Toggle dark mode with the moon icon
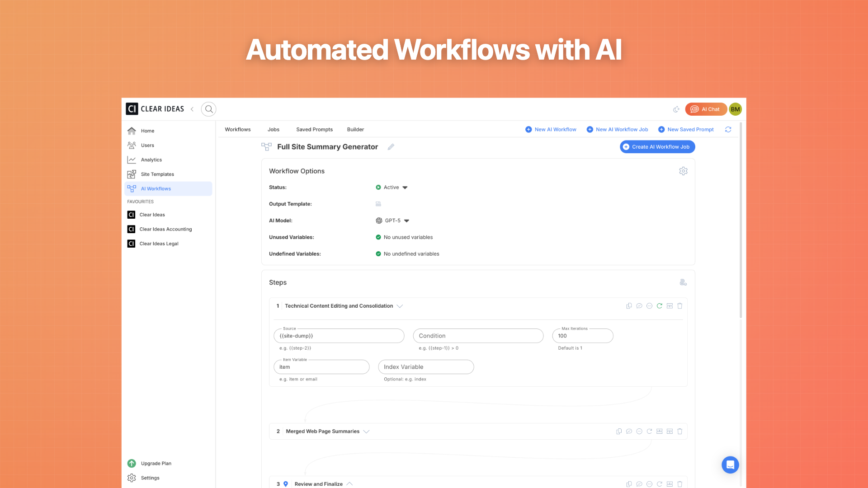Image resolution: width=868 pixels, height=488 pixels. 676,109
